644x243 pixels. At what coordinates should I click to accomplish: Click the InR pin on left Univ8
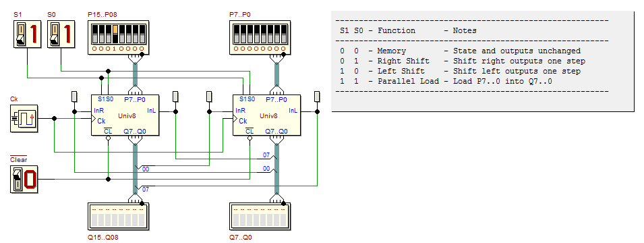98,111
